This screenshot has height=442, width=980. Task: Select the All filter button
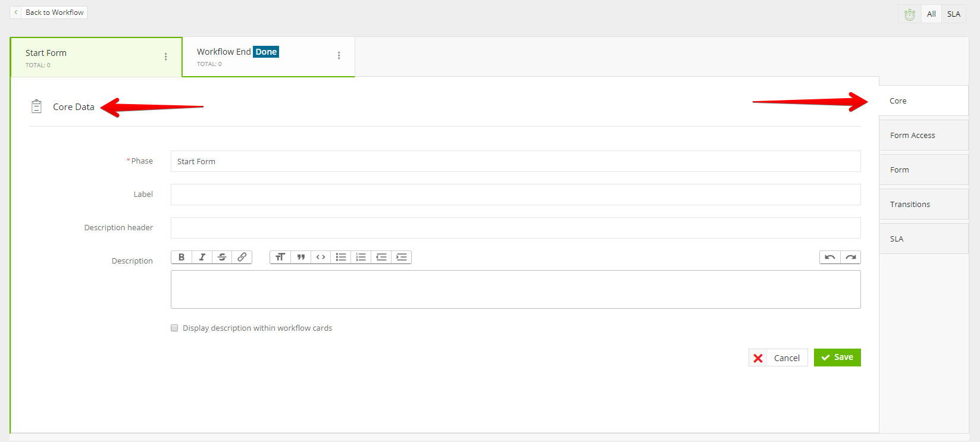931,14
